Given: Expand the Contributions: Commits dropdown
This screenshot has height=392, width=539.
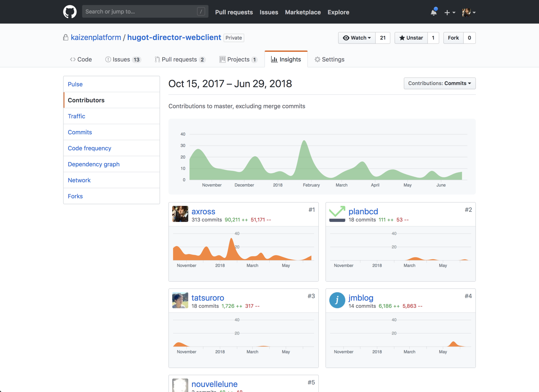Looking at the screenshot, I should click(439, 83).
